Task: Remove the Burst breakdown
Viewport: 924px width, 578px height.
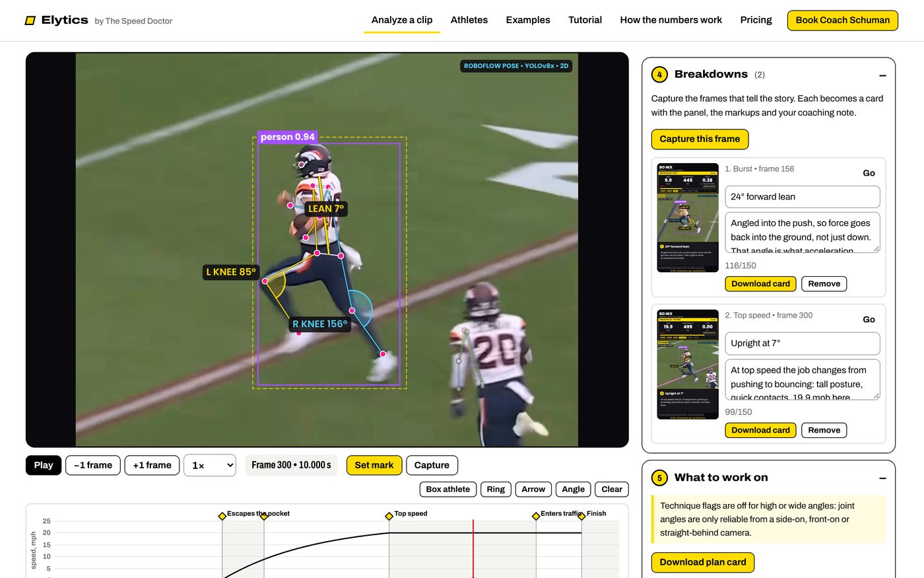Action: (x=824, y=284)
